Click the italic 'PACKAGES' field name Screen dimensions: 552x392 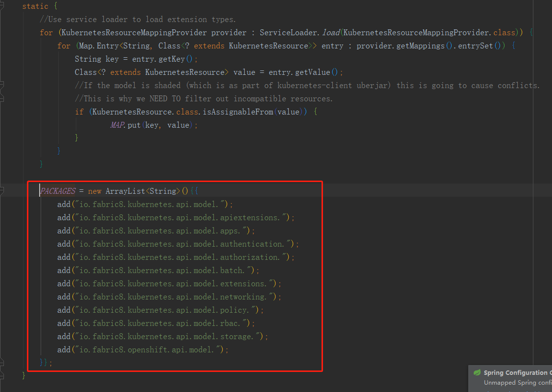pos(58,191)
